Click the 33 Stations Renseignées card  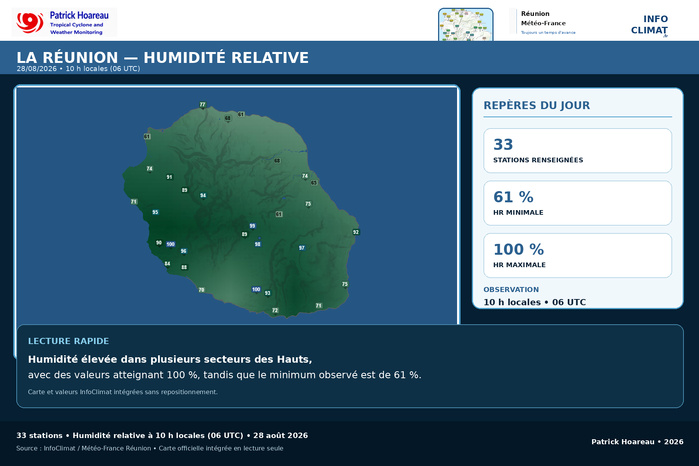point(577,151)
